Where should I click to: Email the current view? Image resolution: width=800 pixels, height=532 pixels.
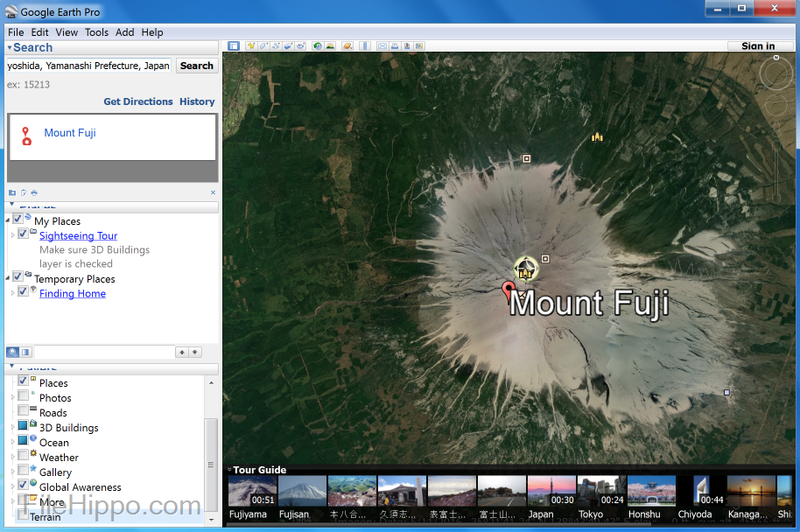(382, 45)
